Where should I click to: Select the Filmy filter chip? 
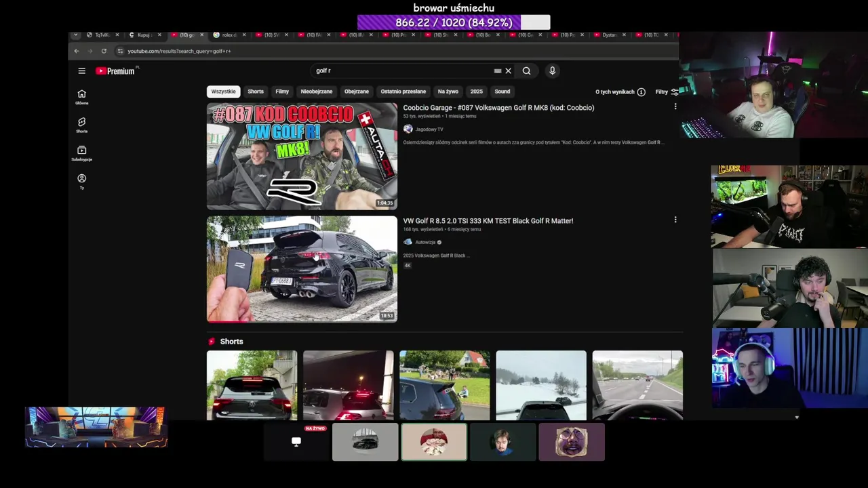tap(282, 91)
